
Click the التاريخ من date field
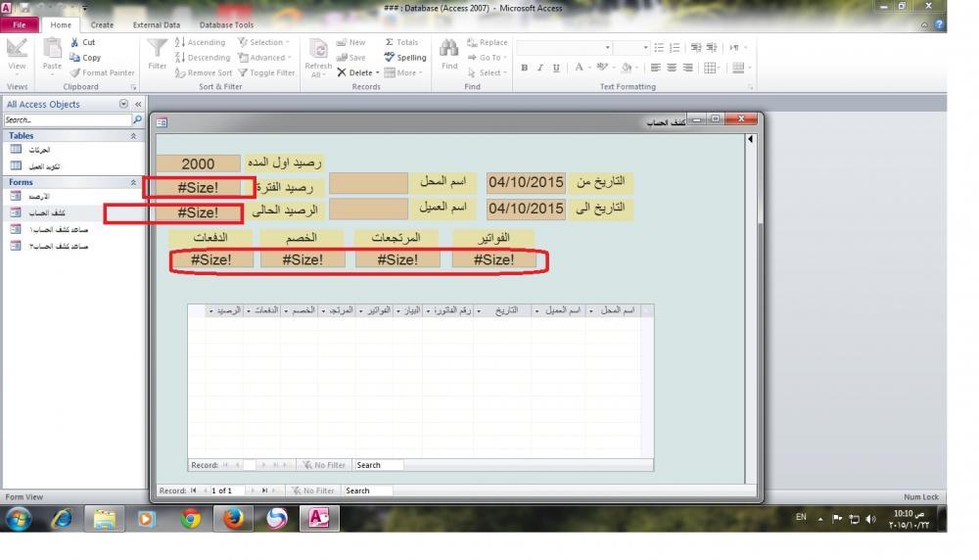tap(526, 182)
